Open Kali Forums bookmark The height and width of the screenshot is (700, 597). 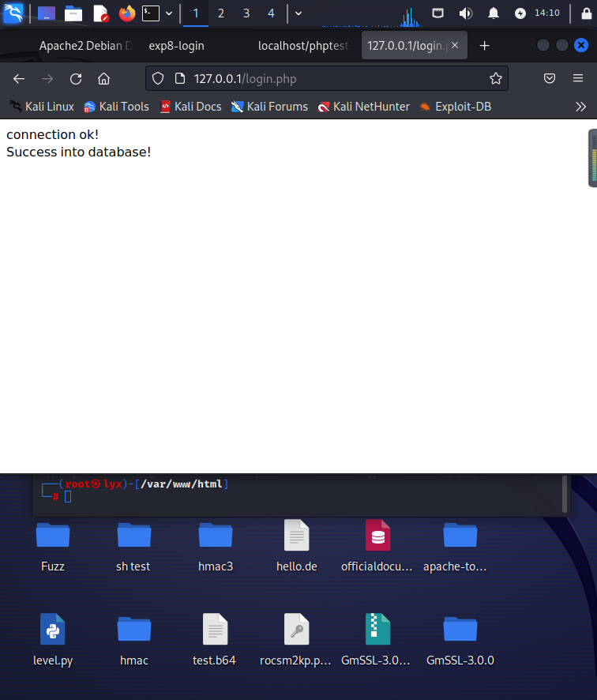(x=269, y=107)
